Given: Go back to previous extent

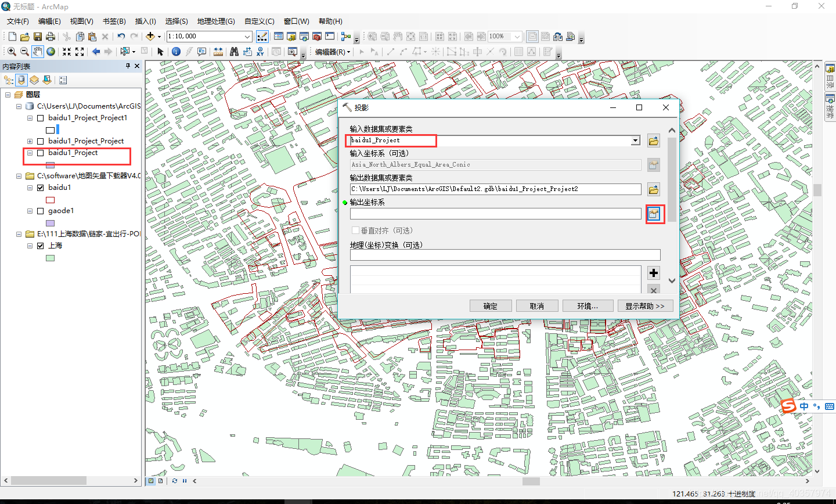Looking at the screenshot, I should (x=96, y=52).
